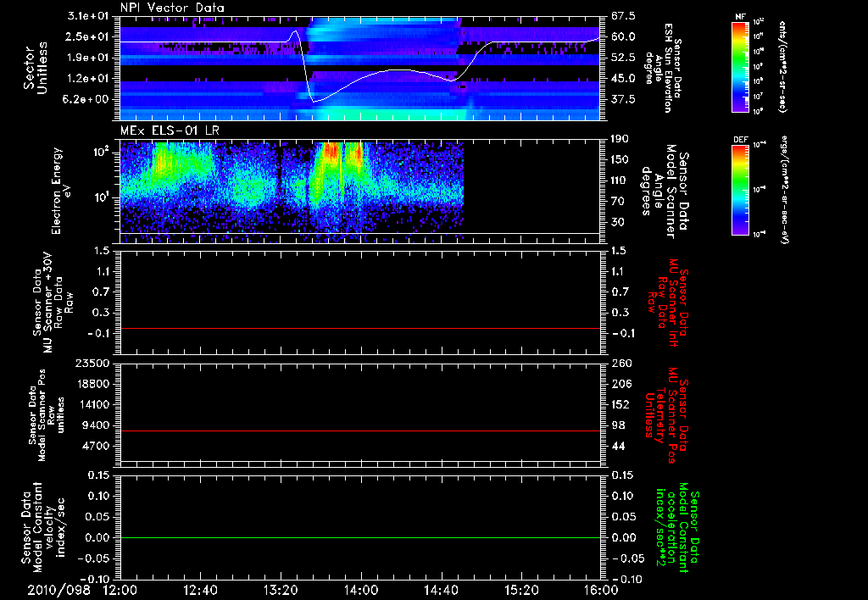Viewport: 868px width, 600px height.
Task: Click the NF color scale bar
Action: pyautogui.click(x=740, y=67)
